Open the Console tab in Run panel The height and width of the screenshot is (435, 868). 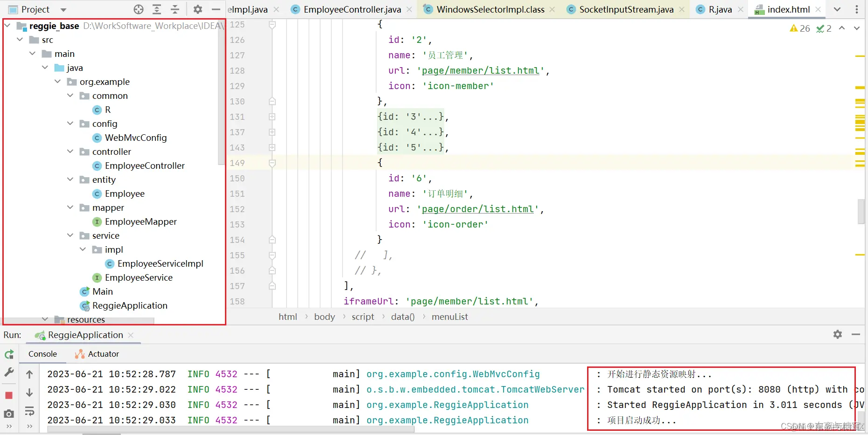[42, 354]
